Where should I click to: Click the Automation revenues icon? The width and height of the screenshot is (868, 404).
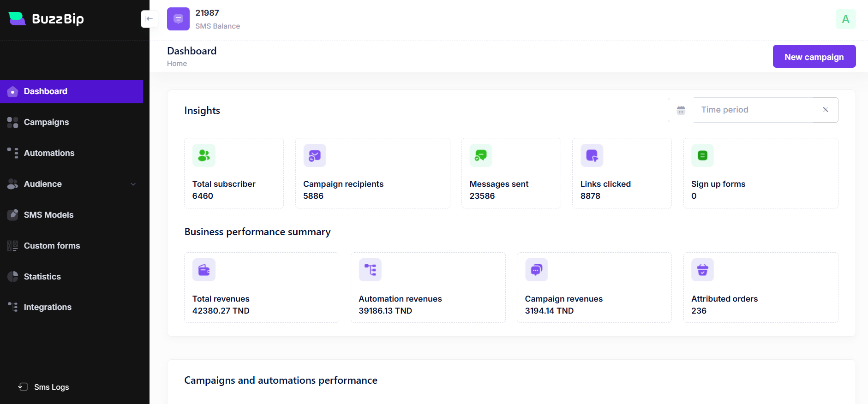point(370,270)
